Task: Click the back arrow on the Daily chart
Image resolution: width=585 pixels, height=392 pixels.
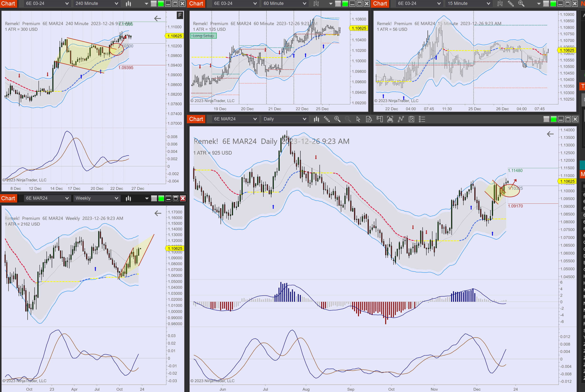Action: click(x=550, y=134)
